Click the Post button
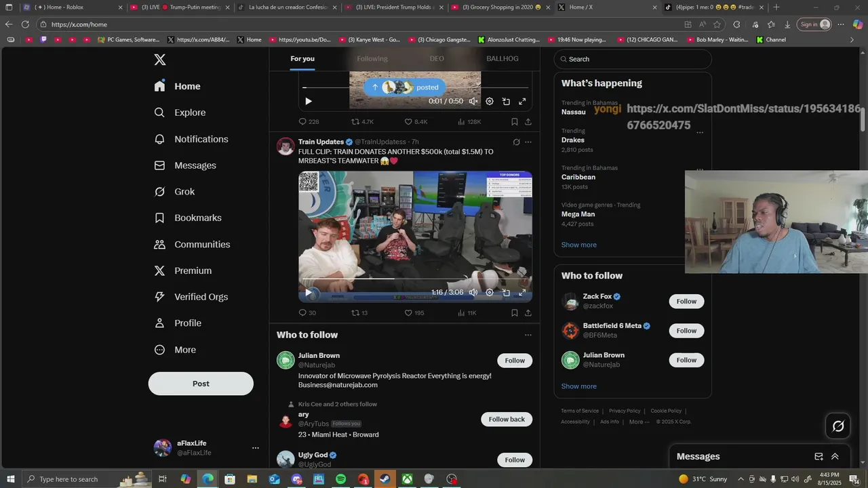This screenshot has height=488, width=868. (x=201, y=384)
